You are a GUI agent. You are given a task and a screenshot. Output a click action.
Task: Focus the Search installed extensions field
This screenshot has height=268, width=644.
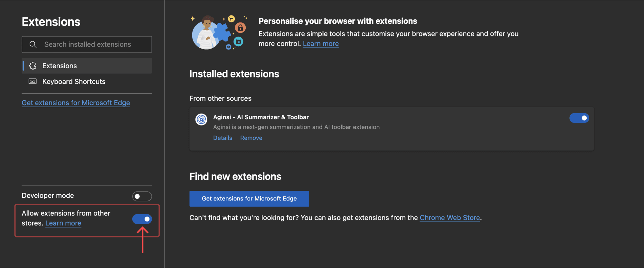click(87, 44)
